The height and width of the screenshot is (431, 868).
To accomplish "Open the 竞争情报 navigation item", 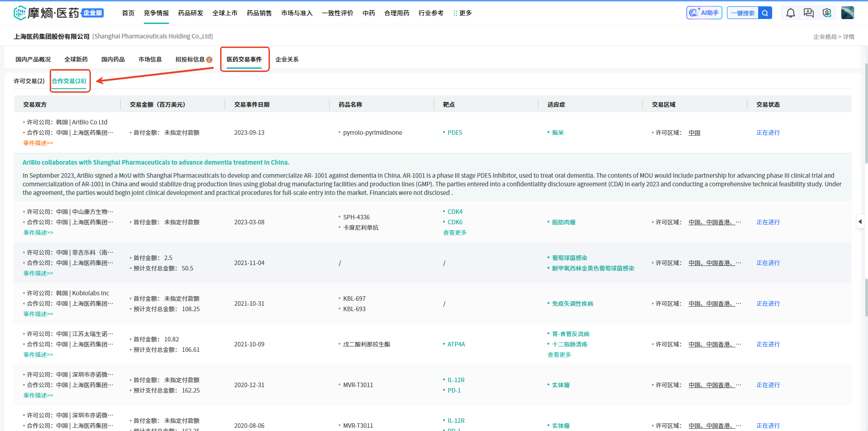I will [156, 13].
